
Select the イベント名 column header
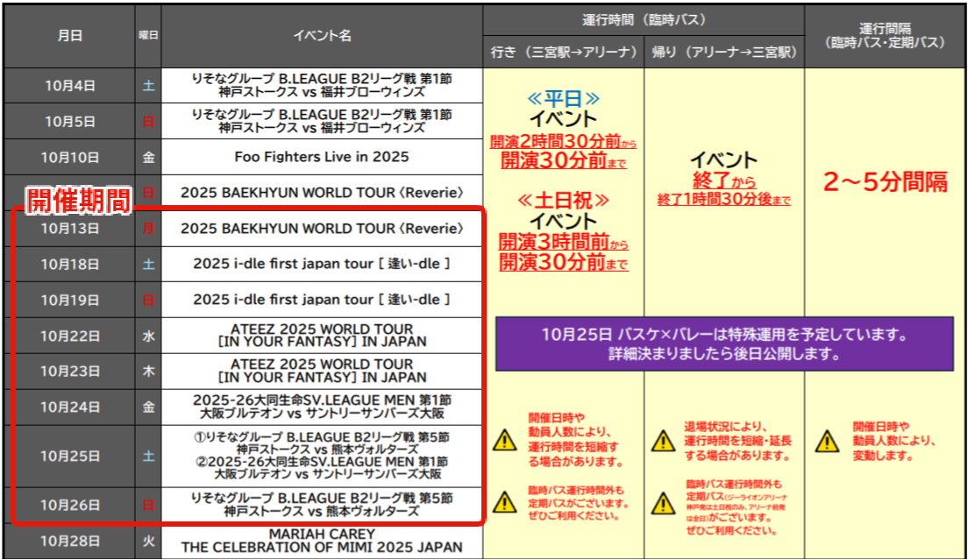click(x=322, y=36)
